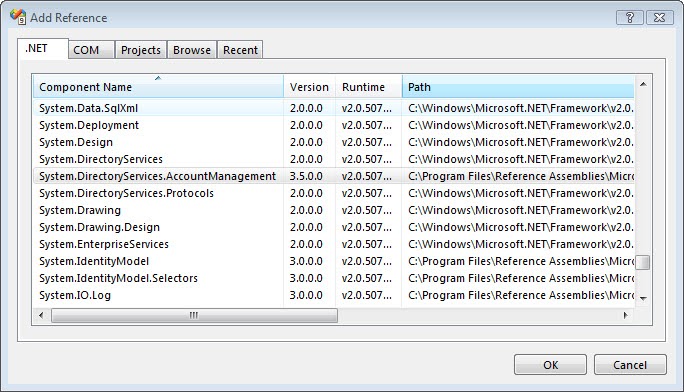This screenshot has width=684, height=392.
Task: Open the Recent tab
Action: click(240, 50)
